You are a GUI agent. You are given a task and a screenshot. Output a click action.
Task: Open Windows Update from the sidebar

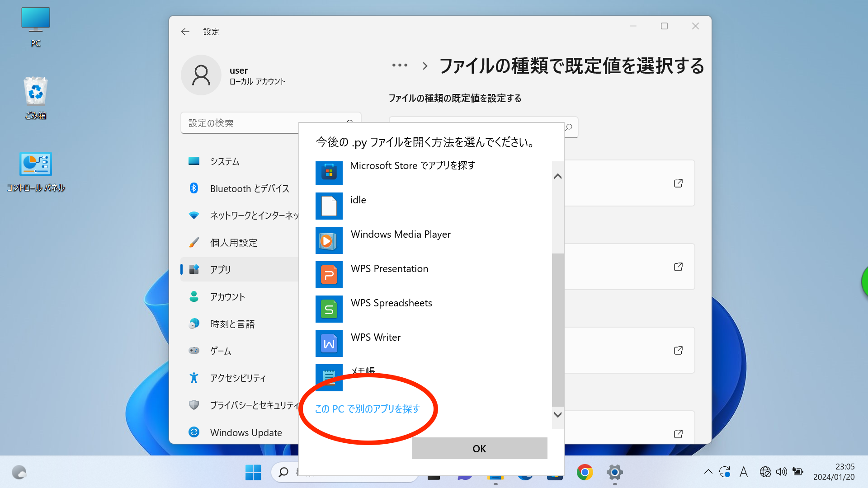click(245, 432)
